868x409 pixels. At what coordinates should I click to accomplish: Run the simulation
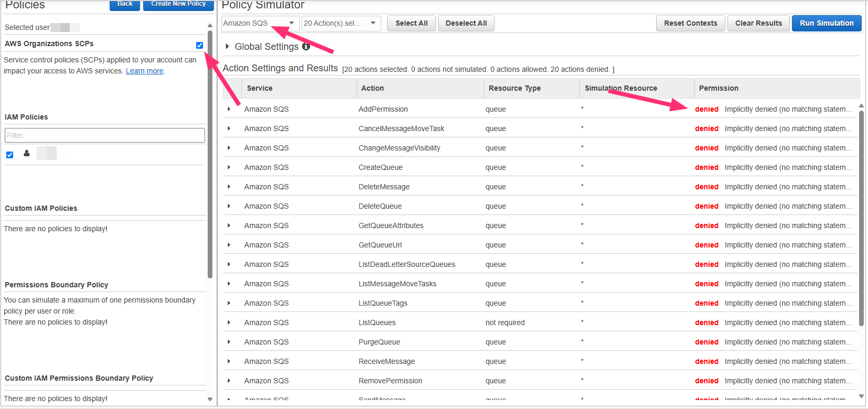point(827,23)
